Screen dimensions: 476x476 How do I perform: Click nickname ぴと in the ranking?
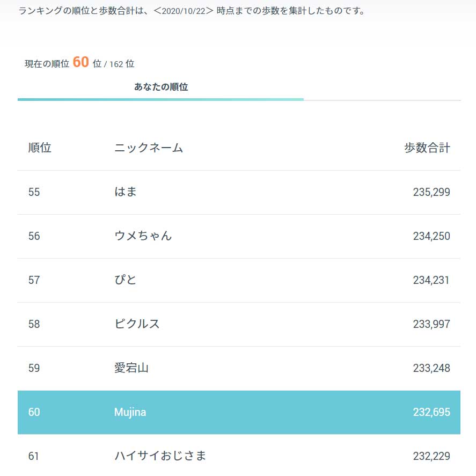click(x=125, y=280)
